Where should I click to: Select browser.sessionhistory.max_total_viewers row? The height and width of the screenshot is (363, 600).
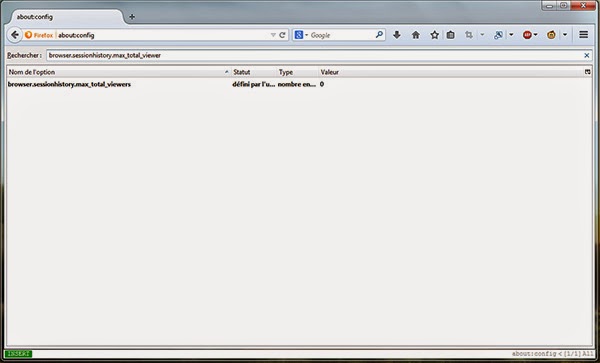point(299,84)
